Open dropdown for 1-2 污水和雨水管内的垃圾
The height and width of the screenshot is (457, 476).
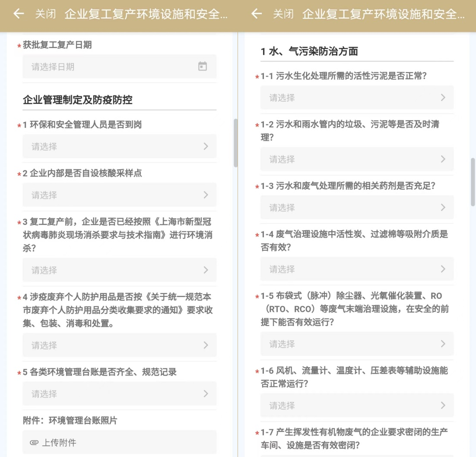point(357,159)
